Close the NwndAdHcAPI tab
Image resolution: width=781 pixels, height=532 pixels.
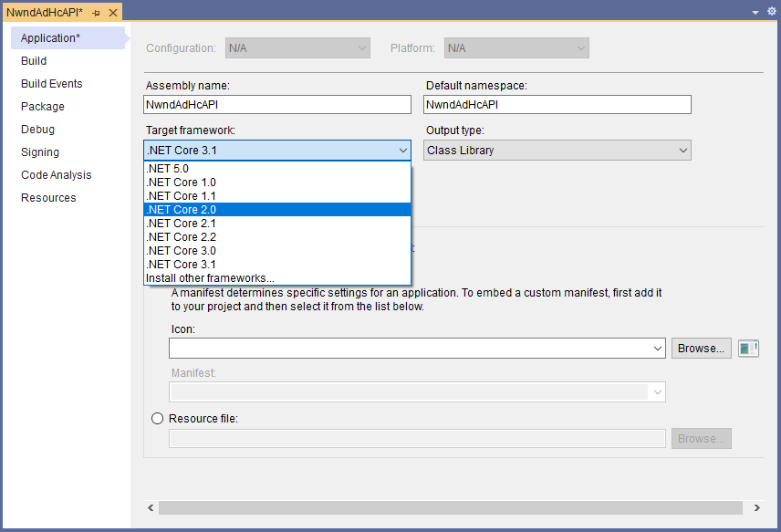coord(113,13)
